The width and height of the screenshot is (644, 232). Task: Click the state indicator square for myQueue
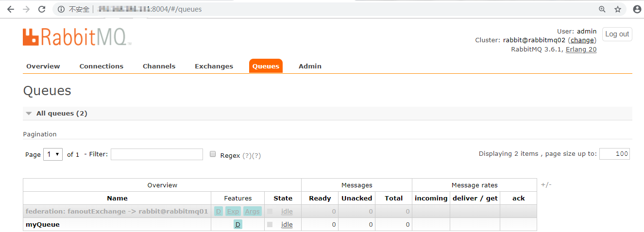pyautogui.click(x=270, y=225)
